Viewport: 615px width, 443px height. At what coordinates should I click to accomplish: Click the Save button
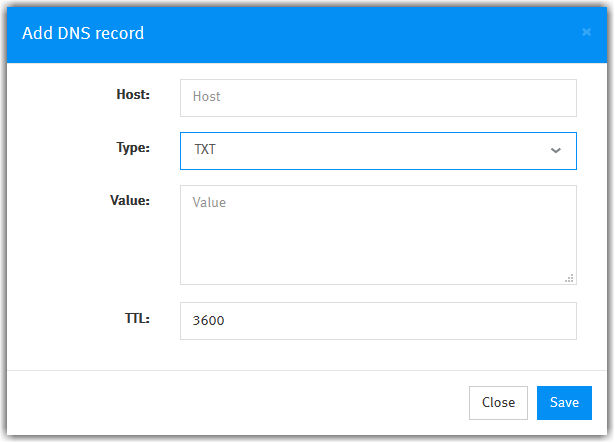click(564, 403)
